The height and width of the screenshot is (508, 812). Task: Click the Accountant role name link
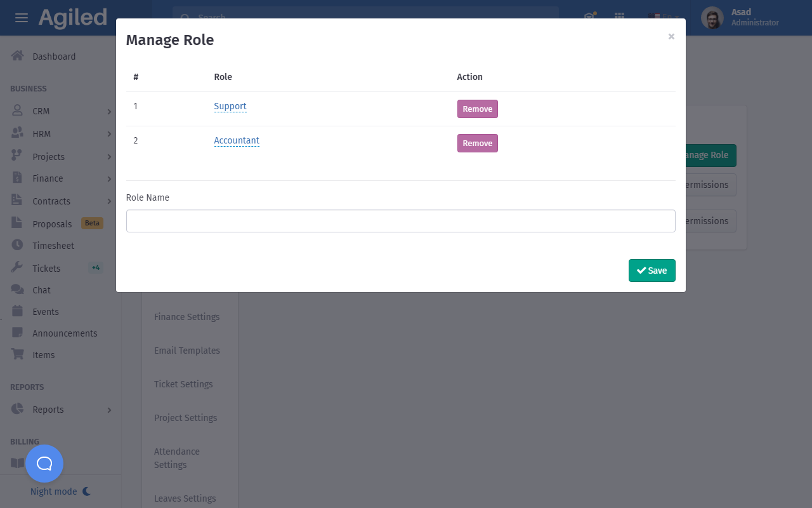point(237,140)
